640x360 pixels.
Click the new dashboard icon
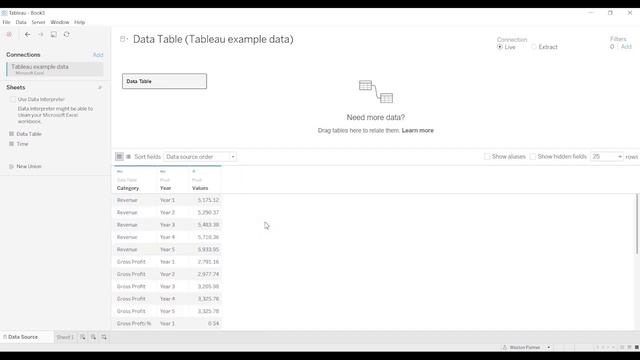click(93, 337)
